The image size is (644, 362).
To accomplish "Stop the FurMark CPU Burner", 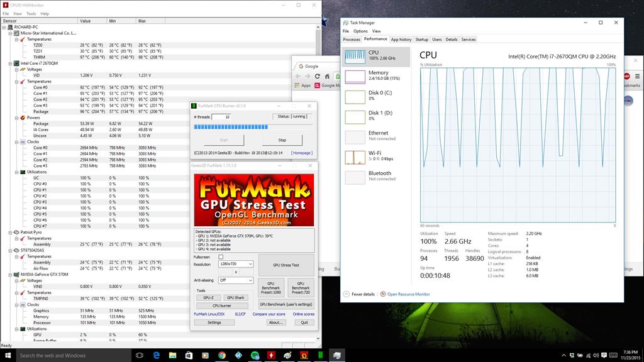I will pos(282,140).
